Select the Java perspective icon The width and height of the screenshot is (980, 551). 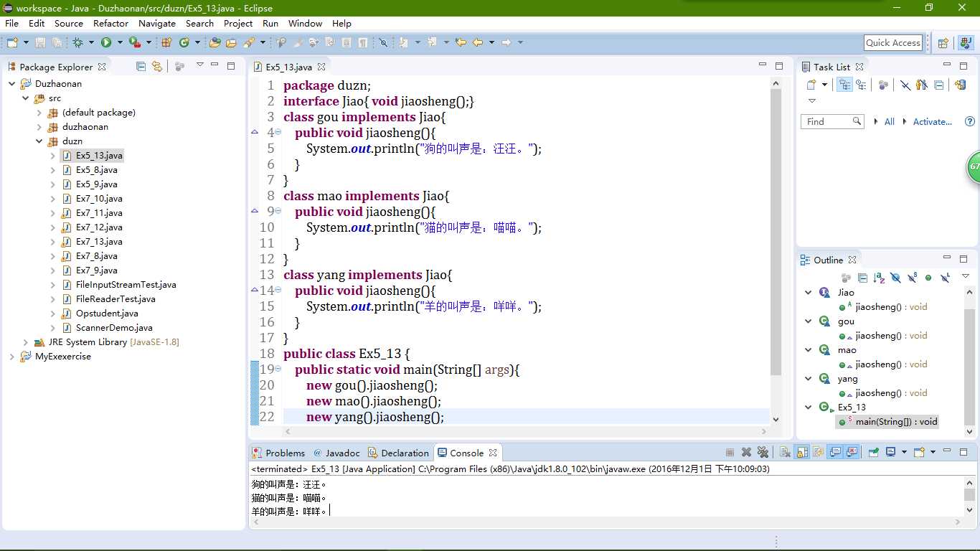(x=966, y=43)
